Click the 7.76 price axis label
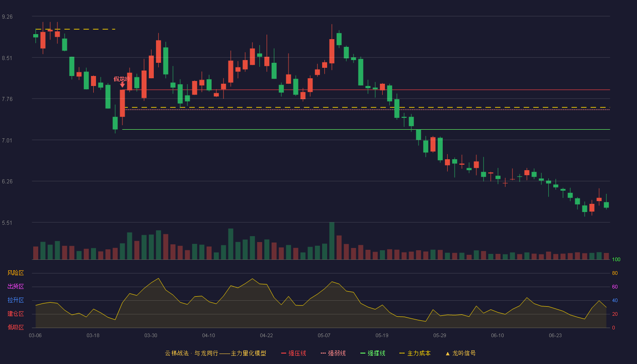The width and height of the screenshot is (637, 364). coord(7,99)
